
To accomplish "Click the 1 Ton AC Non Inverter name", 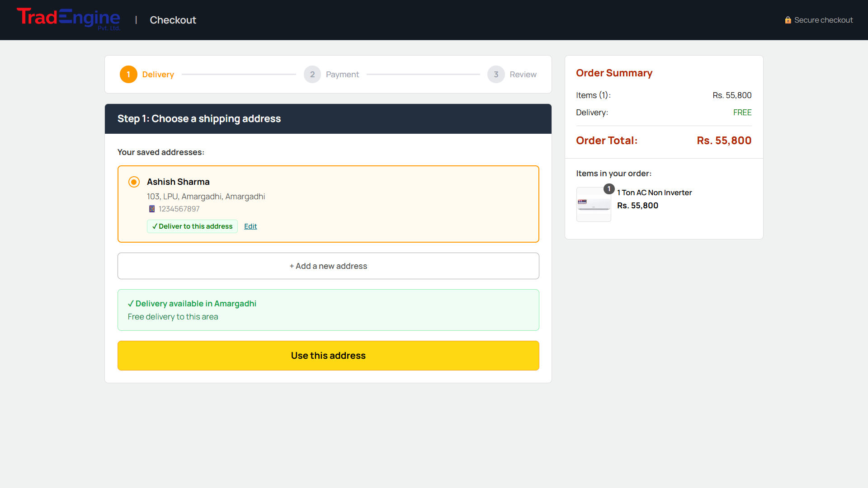I will 655,192.
